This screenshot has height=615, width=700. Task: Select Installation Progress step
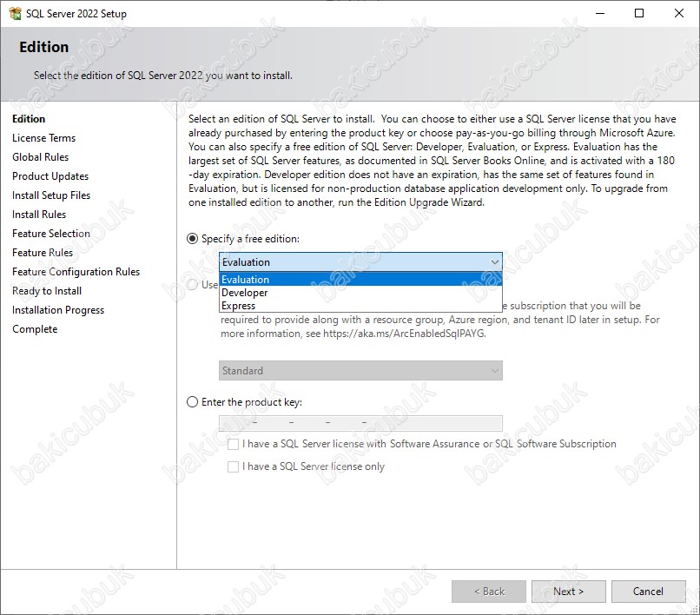(x=58, y=310)
